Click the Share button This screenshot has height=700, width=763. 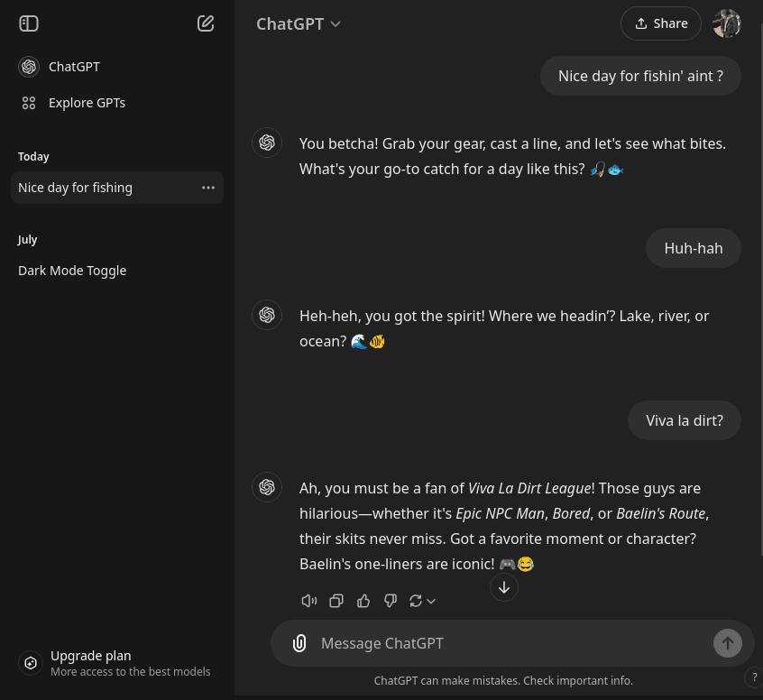click(660, 23)
